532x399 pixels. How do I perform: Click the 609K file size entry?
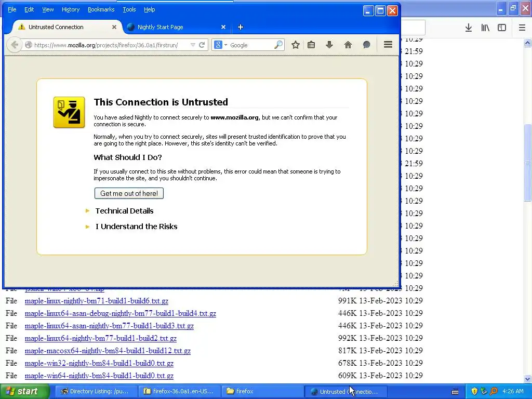coord(347,376)
